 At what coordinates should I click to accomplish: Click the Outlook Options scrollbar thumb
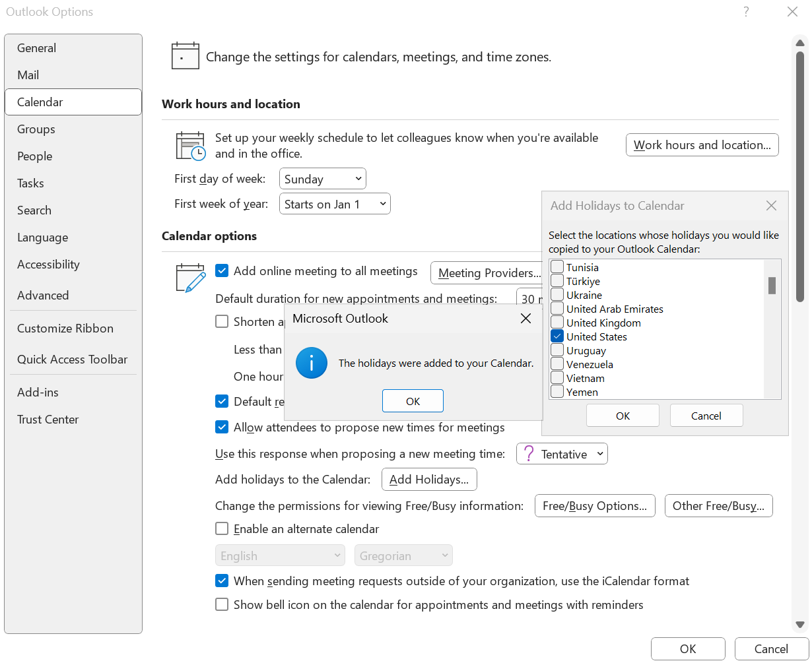point(800,175)
